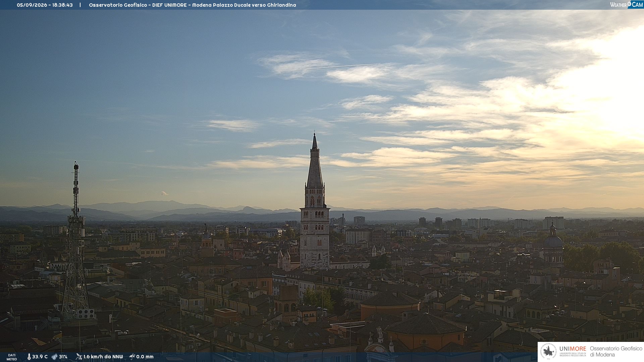Click the Ghirlandina bell tower spire
This screenshot has height=362, width=644.
(x=315, y=161)
